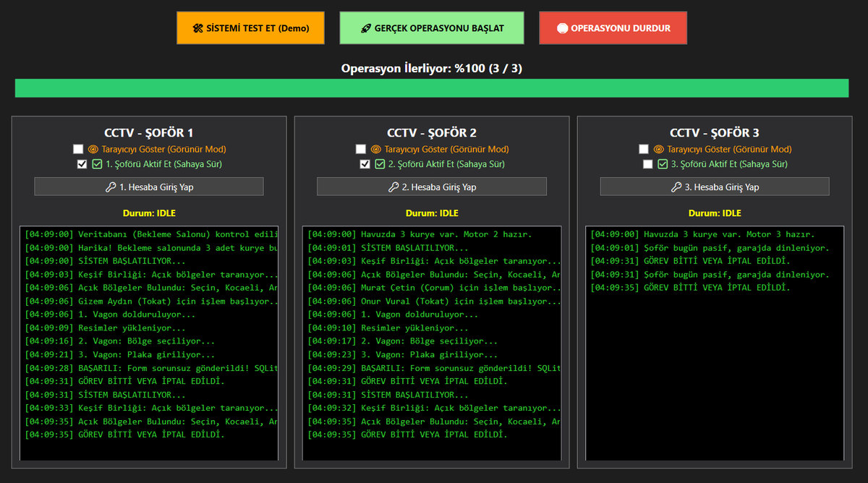Click the eye icon in the Şoför 2 panel
The image size is (868, 483).
[x=375, y=149]
